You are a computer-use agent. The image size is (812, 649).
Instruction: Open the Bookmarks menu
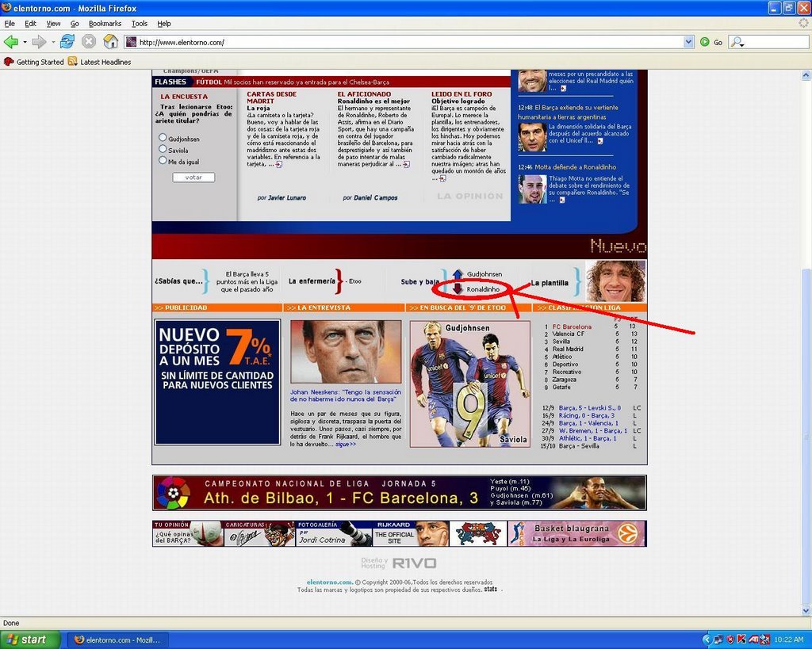tap(105, 23)
